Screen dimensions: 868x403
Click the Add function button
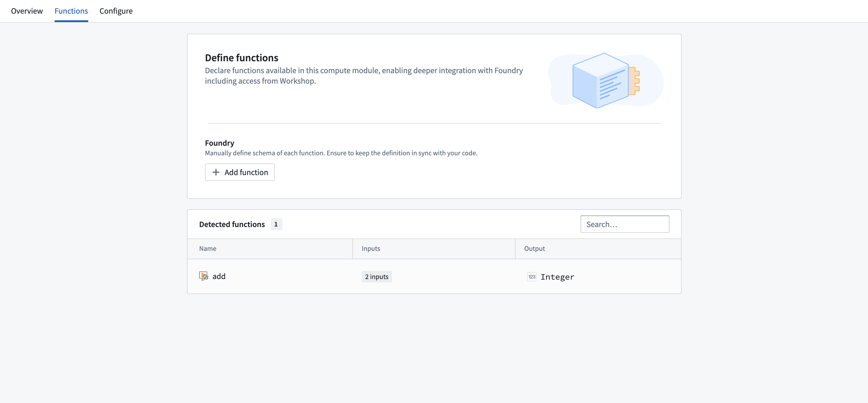pyautogui.click(x=239, y=172)
